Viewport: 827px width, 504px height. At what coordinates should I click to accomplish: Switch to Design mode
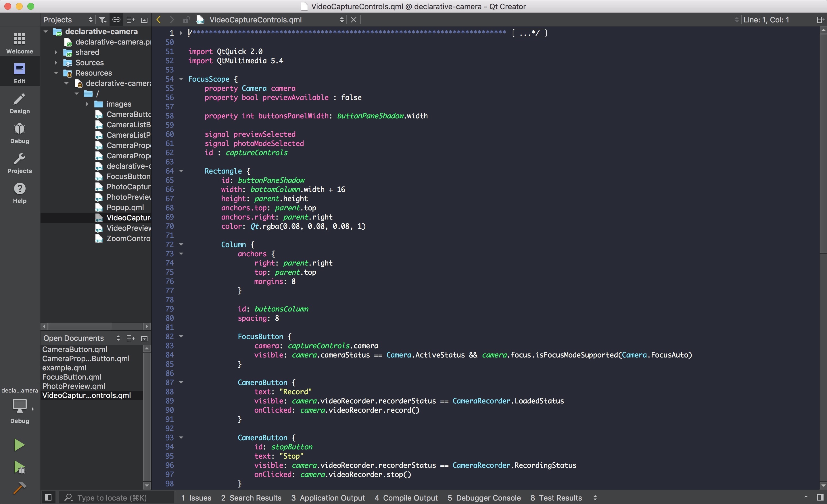tap(20, 103)
